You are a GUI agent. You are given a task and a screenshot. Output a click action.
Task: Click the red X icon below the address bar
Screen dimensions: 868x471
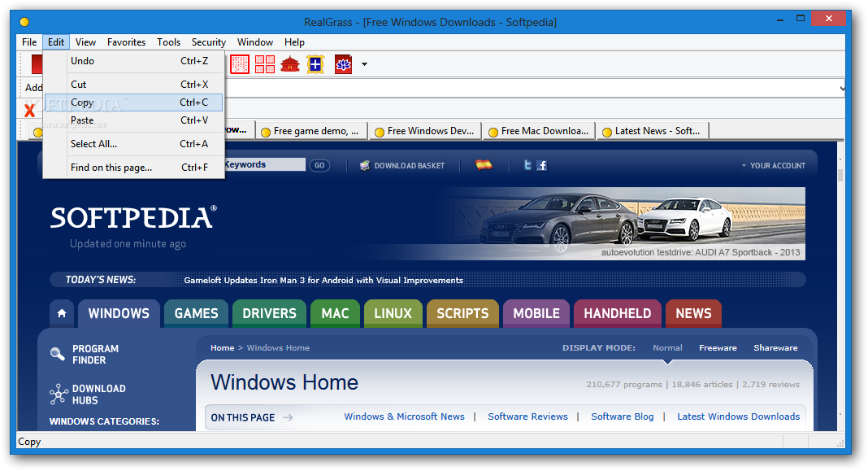click(29, 111)
